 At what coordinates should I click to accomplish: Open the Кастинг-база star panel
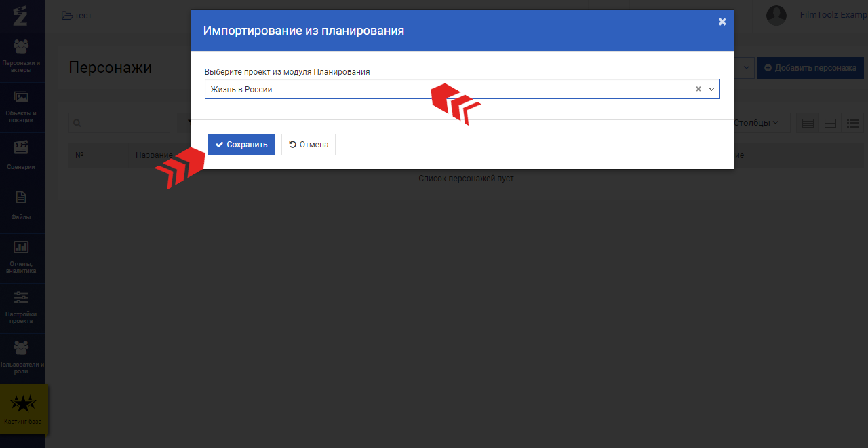(24, 409)
